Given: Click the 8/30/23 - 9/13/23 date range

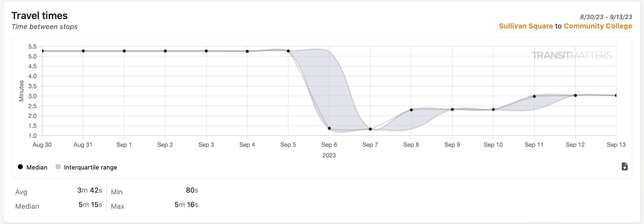Looking at the screenshot, I should 606,17.
